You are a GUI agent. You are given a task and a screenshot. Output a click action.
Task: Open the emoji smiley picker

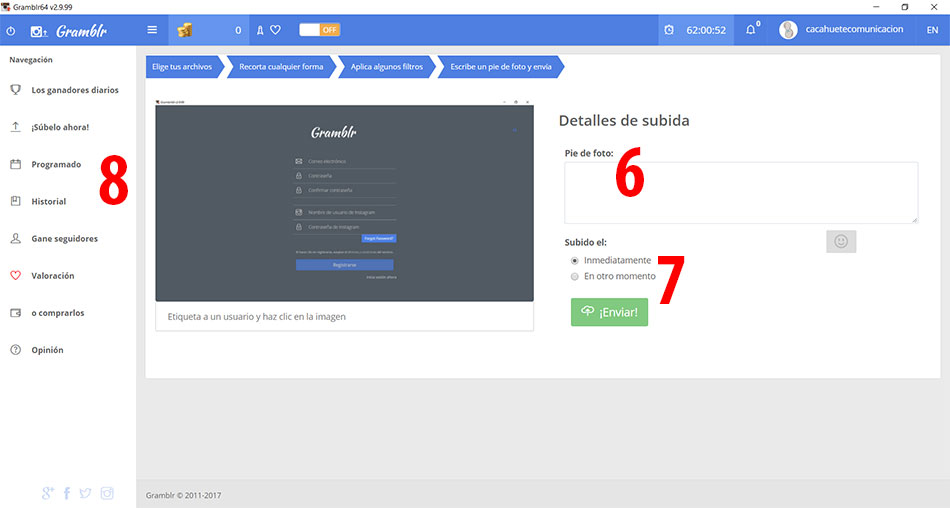point(841,241)
